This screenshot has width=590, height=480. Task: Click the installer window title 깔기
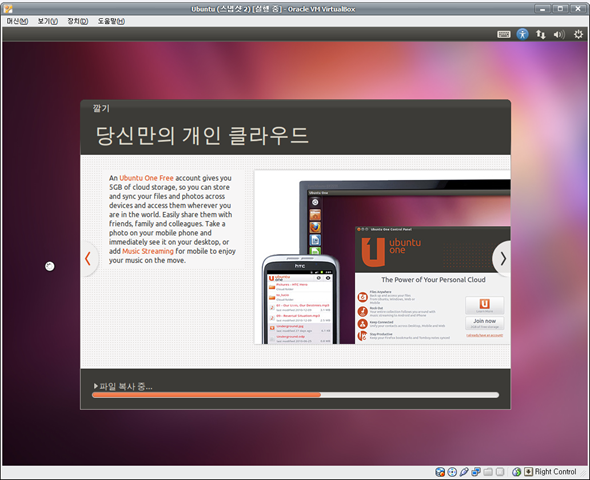101,108
